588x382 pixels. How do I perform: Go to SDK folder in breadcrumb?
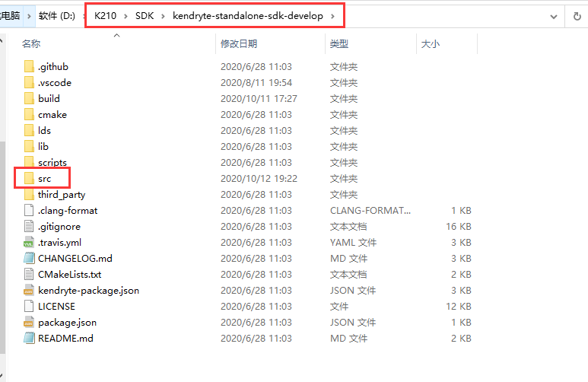coord(145,16)
